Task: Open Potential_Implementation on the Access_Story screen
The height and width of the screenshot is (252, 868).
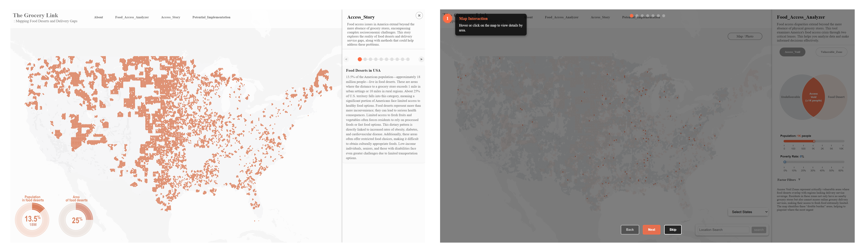Action: tap(211, 17)
